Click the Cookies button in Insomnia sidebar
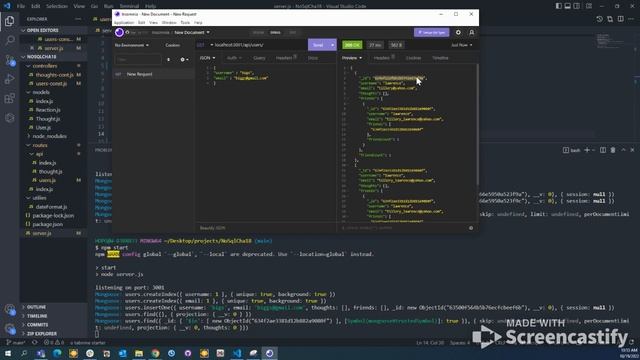640x360 pixels. pyautogui.click(x=173, y=45)
